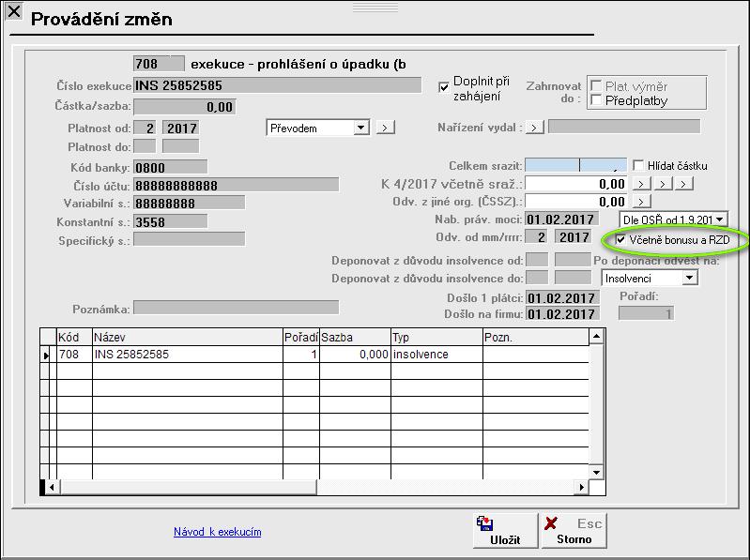Click the third arrow button after K 4/2017 field
Viewport: 750px width, 560px height.
[x=684, y=184]
